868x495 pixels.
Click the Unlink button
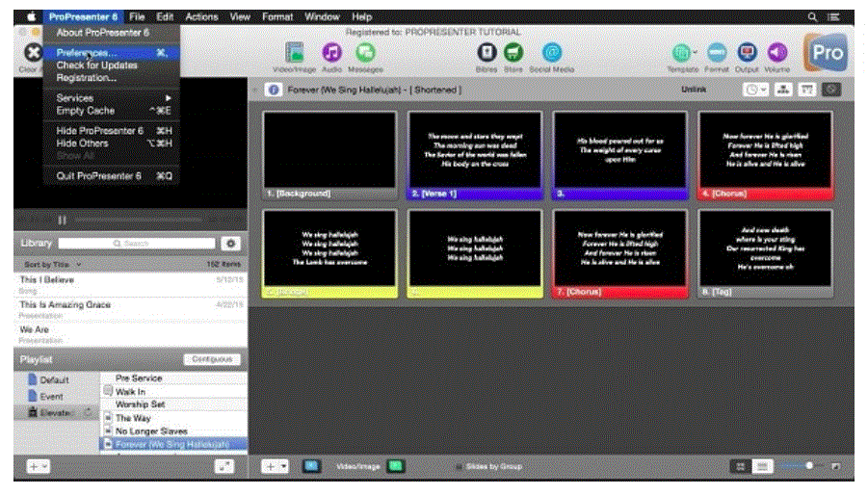[693, 90]
